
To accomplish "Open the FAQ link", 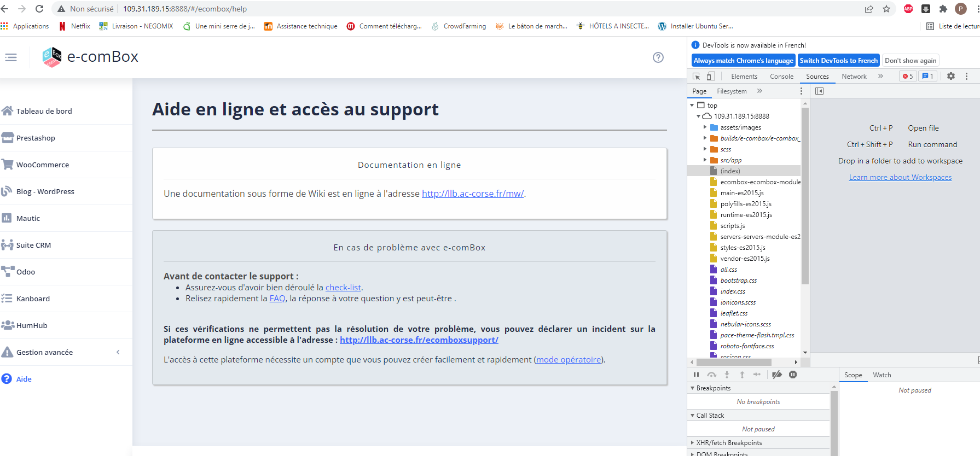I will pyautogui.click(x=277, y=299).
